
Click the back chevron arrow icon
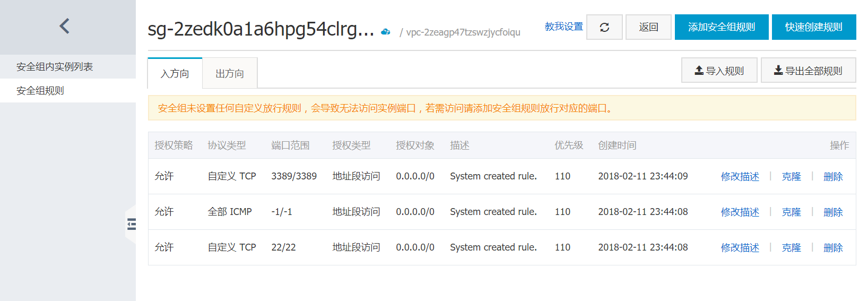point(65,26)
